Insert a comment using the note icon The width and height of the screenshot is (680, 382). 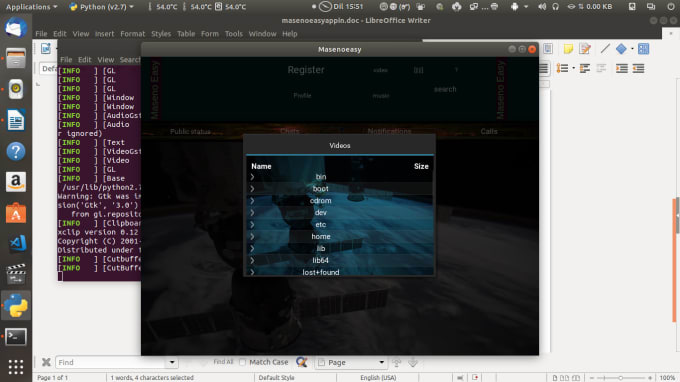(x=568, y=49)
